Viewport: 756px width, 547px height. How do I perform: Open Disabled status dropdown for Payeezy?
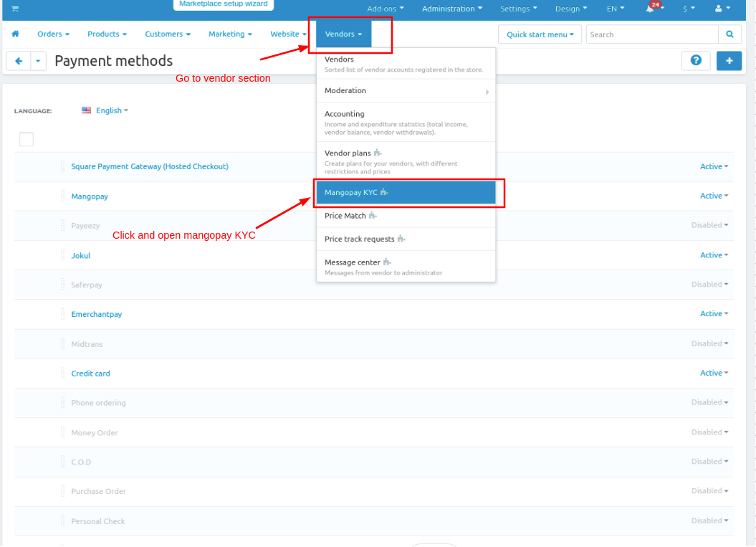709,225
